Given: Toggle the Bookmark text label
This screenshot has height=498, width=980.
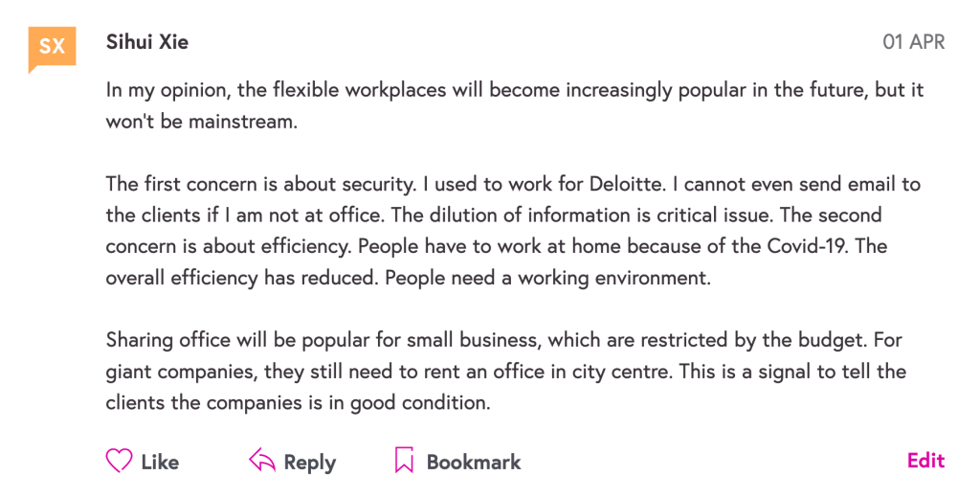Looking at the screenshot, I should tap(473, 462).
